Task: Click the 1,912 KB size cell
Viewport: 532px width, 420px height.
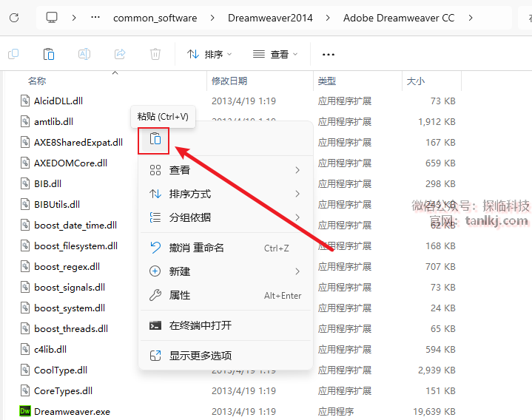Action: 437,121
